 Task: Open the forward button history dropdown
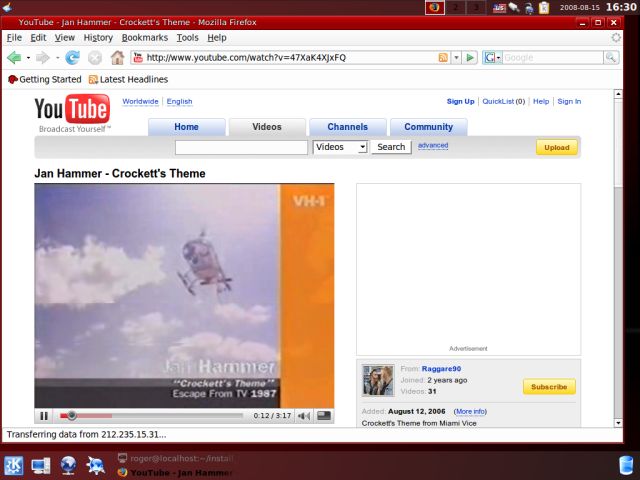tap(57, 58)
